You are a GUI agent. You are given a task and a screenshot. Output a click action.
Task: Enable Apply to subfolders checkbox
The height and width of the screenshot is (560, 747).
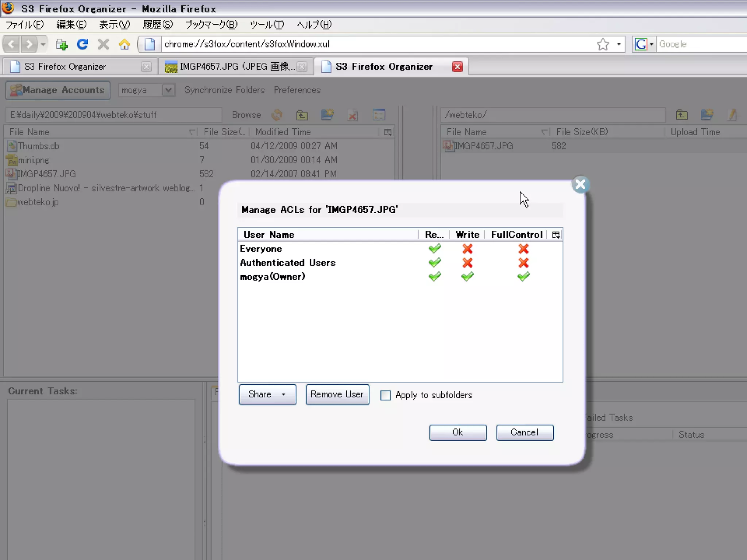[x=385, y=395]
